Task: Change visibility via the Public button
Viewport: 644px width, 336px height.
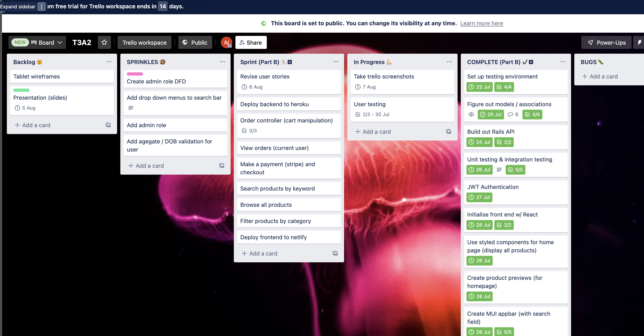Action: [195, 42]
